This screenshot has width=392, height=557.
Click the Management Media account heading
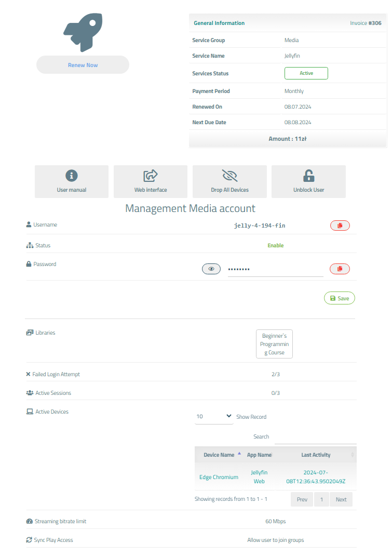(x=191, y=208)
